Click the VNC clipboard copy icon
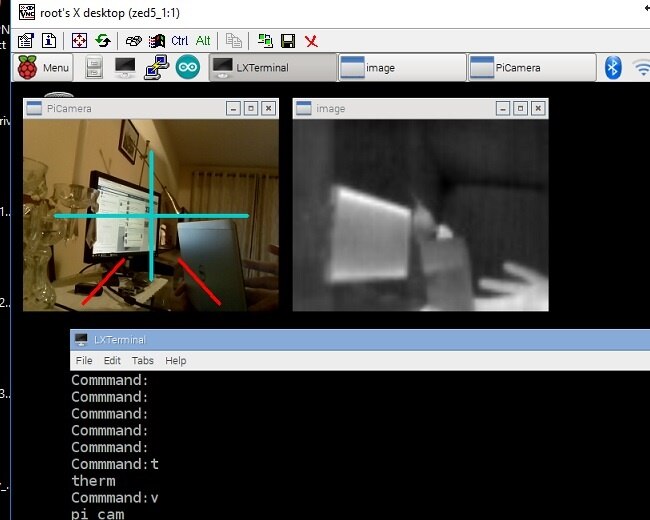Screen dimensions: 650x520 point(233,41)
